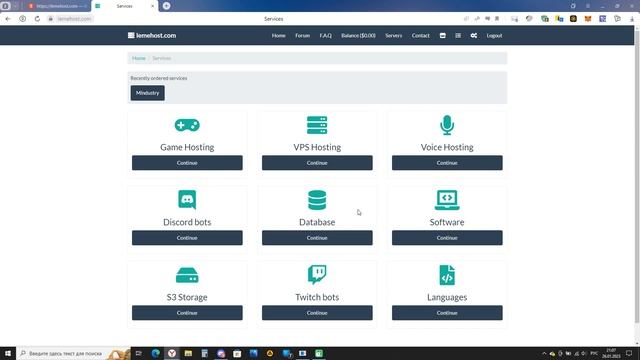Open the Forum page
The height and width of the screenshot is (360, 640).
pos(302,36)
